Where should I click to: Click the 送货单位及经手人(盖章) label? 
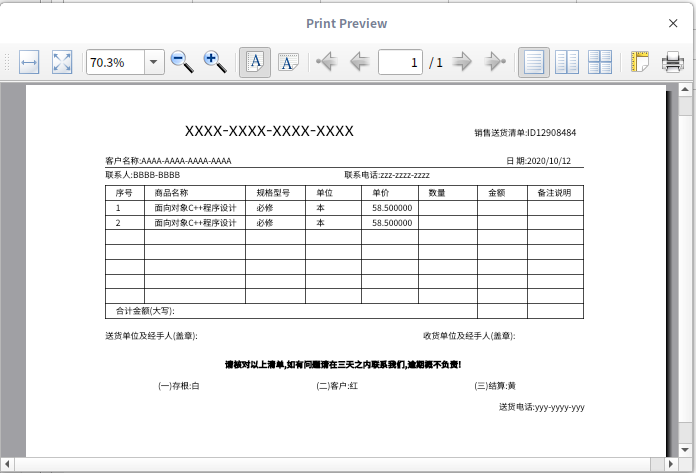click(151, 336)
